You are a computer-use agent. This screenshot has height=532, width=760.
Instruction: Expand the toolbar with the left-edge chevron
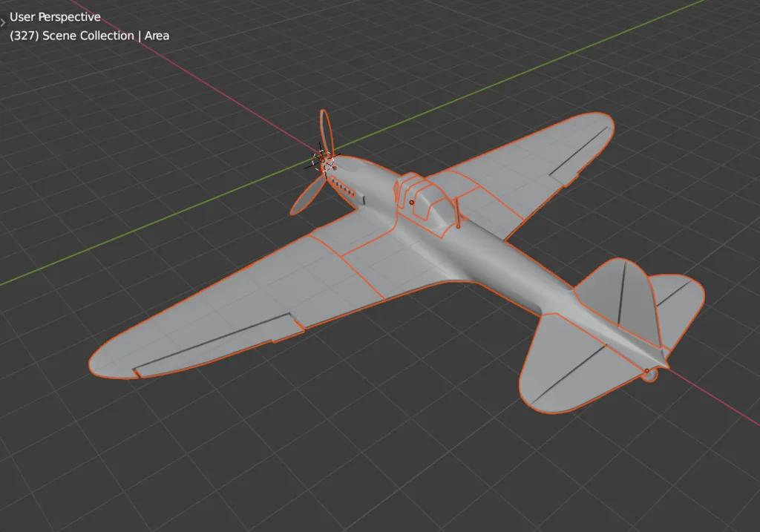point(3,23)
